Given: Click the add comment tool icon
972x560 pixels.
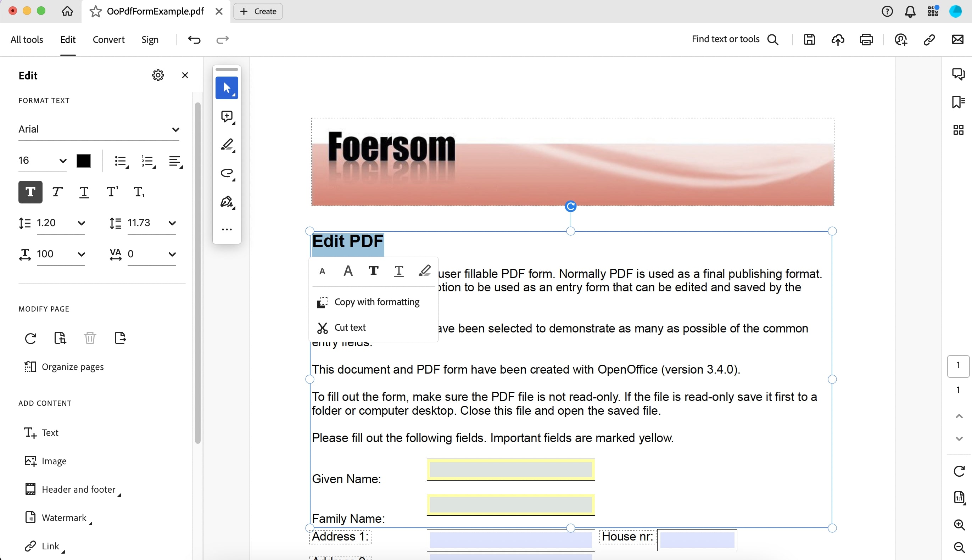Looking at the screenshot, I should pyautogui.click(x=227, y=116).
